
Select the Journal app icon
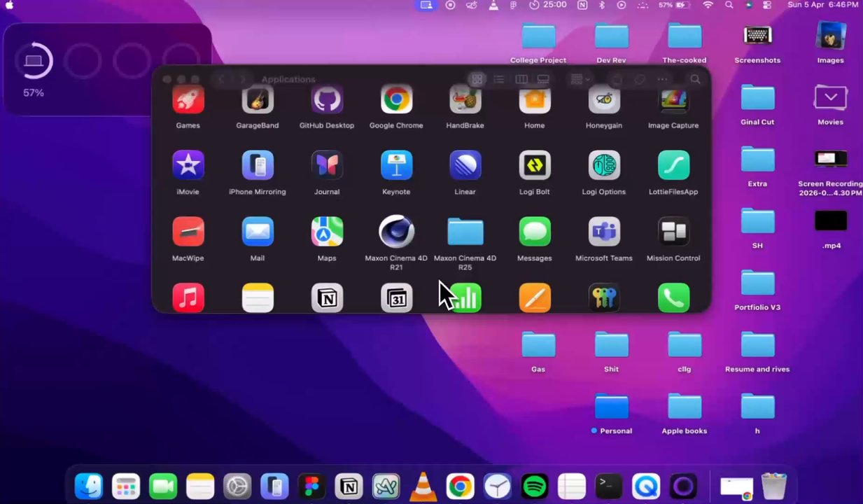coord(327,166)
